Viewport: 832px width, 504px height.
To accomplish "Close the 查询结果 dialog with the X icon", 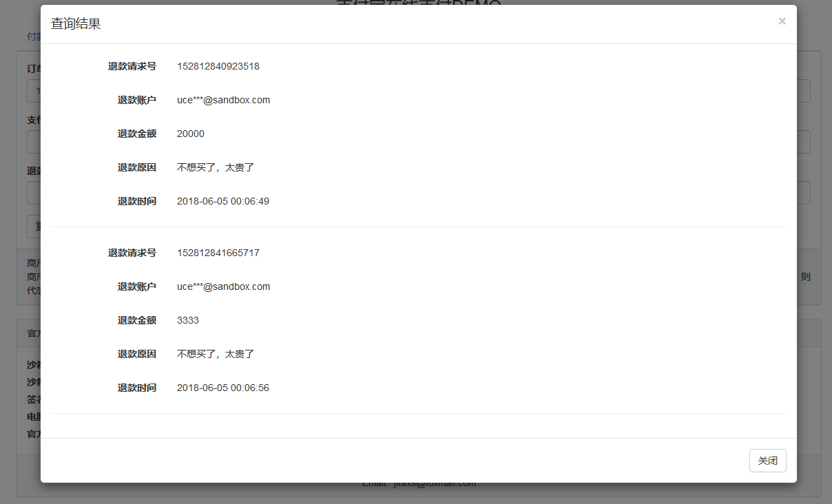I will click(x=782, y=21).
